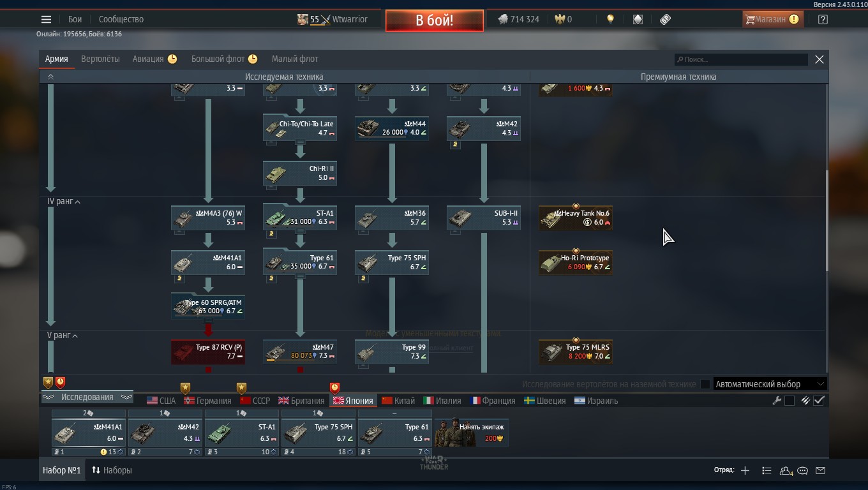
Task: Select the Chi-To/Chi-To Late vehicle
Action: [300, 128]
